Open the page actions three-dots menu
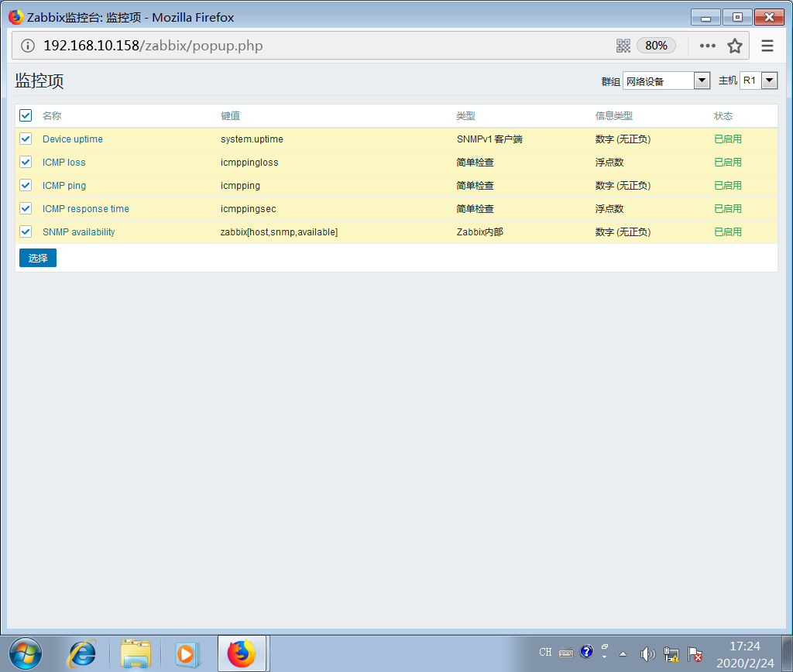793x672 pixels. [x=707, y=46]
